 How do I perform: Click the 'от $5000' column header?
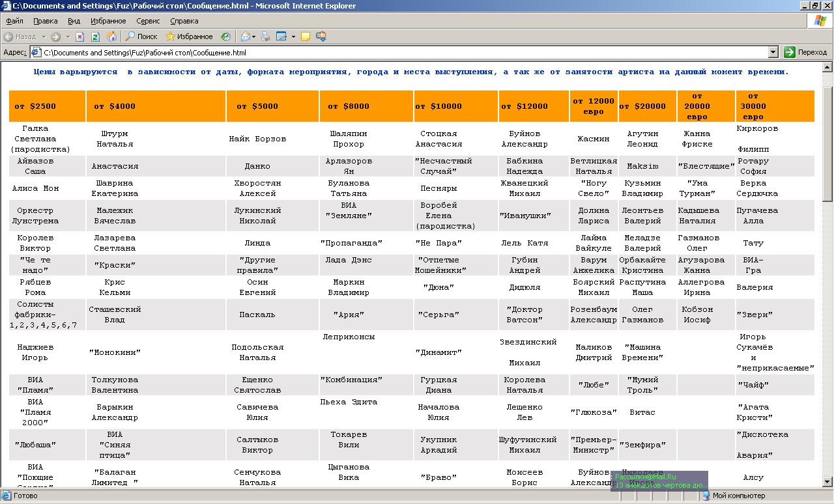(272, 106)
